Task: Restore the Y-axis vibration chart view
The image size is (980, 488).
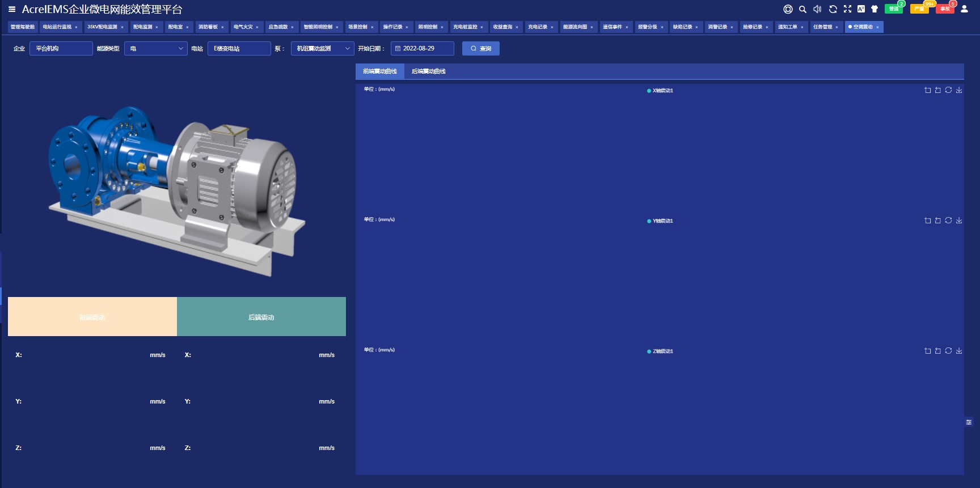Action: [x=948, y=220]
